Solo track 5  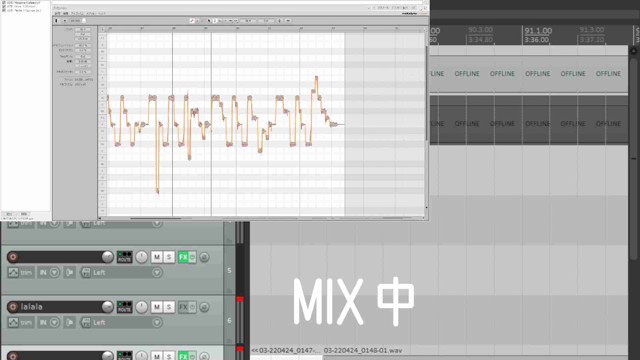tap(169, 257)
